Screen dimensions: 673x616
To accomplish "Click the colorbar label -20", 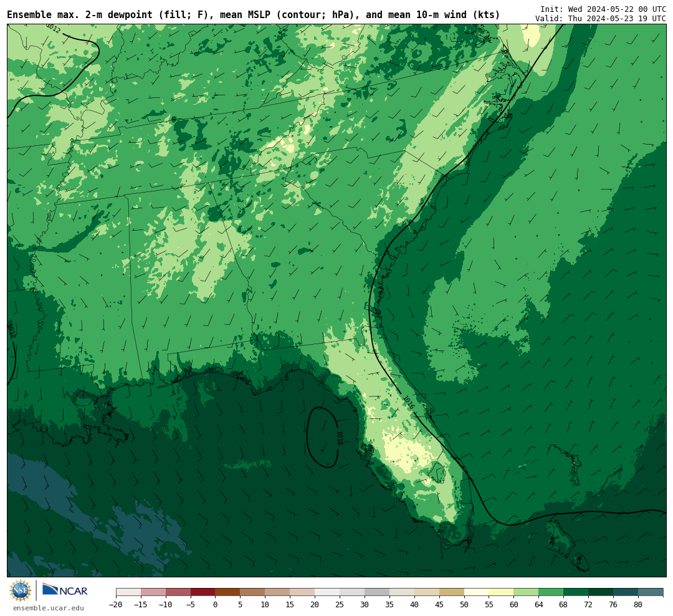I will click(116, 604).
